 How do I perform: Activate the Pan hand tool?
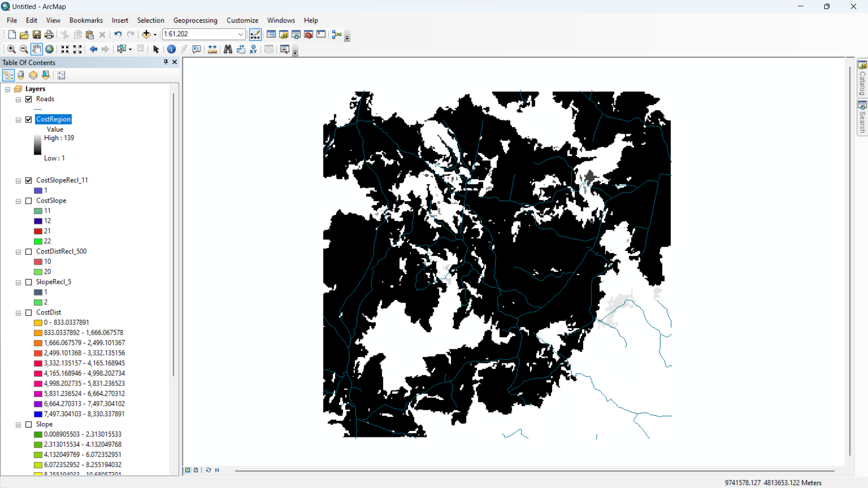click(37, 49)
